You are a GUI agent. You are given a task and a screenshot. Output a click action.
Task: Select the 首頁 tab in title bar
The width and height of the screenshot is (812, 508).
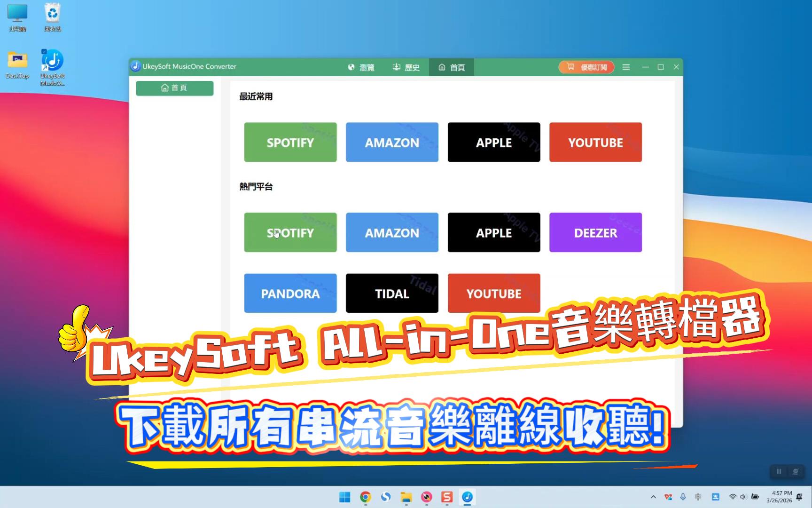[x=452, y=67]
